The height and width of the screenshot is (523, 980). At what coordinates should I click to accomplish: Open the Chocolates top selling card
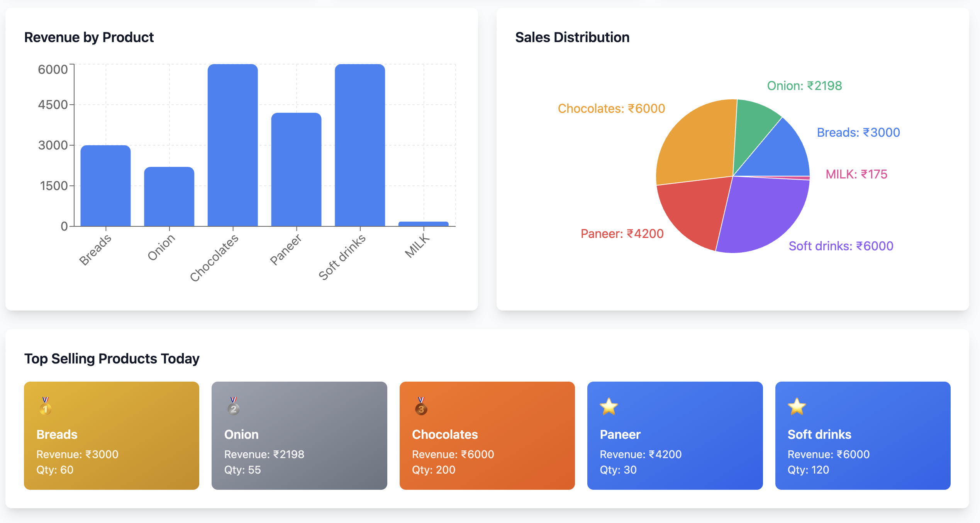coord(487,436)
